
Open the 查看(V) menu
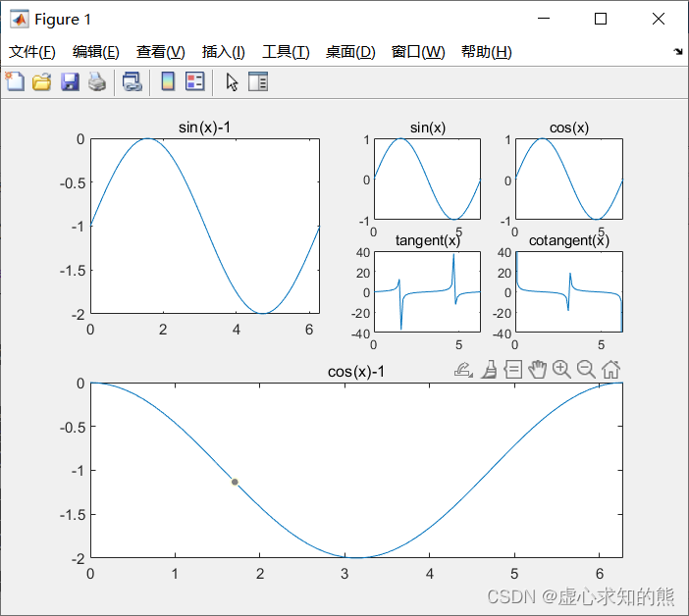click(x=160, y=52)
